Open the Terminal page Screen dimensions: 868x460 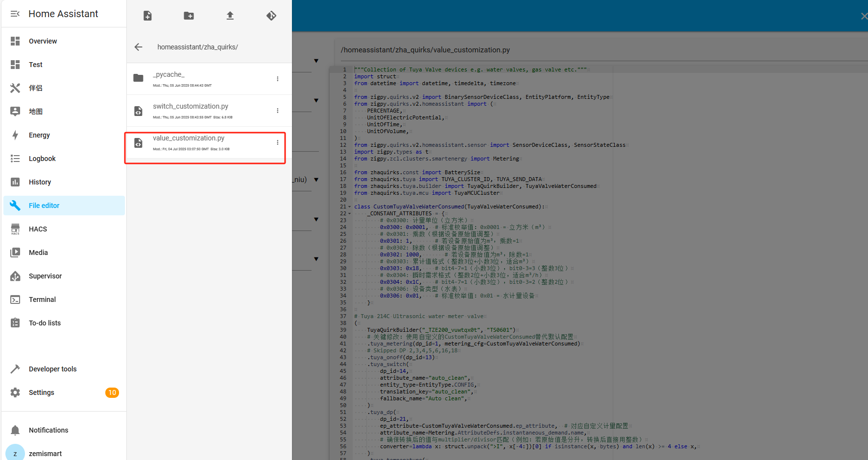[x=42, y=299]
